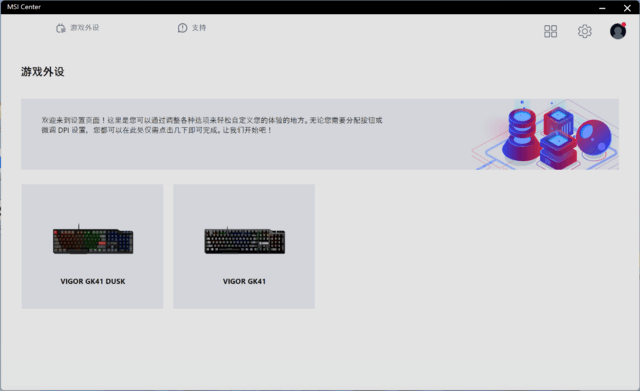Screen dimensions: 640x391
Task: Click the red notification dot on avatar
Action: [624, 24]
